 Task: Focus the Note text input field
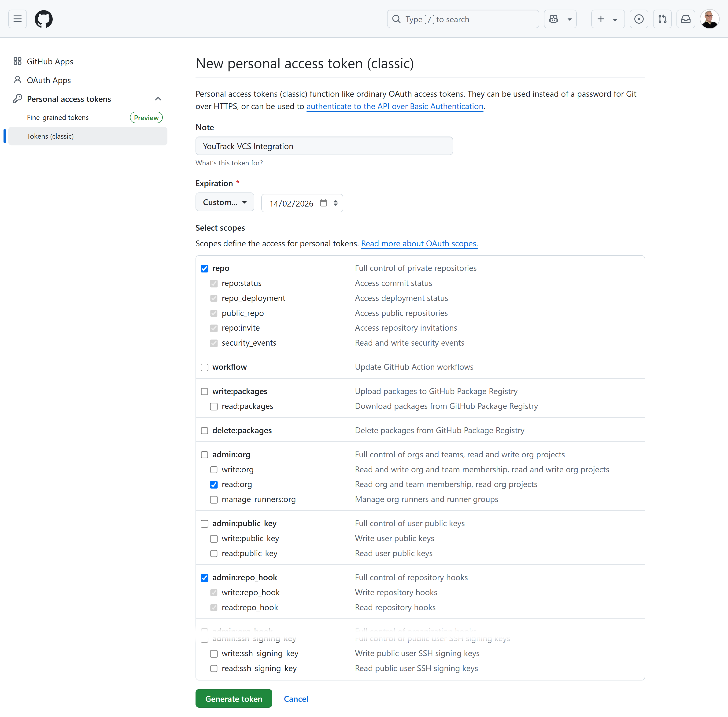coord(324,146)
